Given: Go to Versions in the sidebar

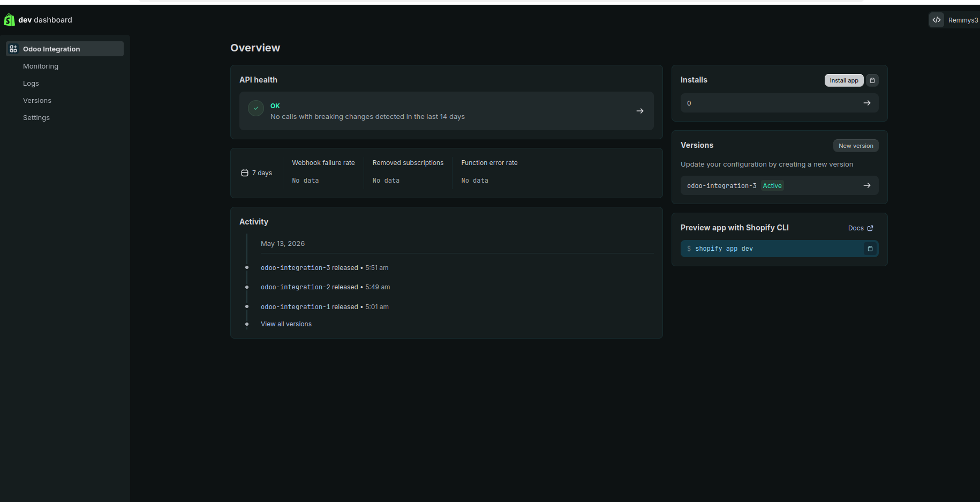Looking at the screenshot, I should click(37, 100).
